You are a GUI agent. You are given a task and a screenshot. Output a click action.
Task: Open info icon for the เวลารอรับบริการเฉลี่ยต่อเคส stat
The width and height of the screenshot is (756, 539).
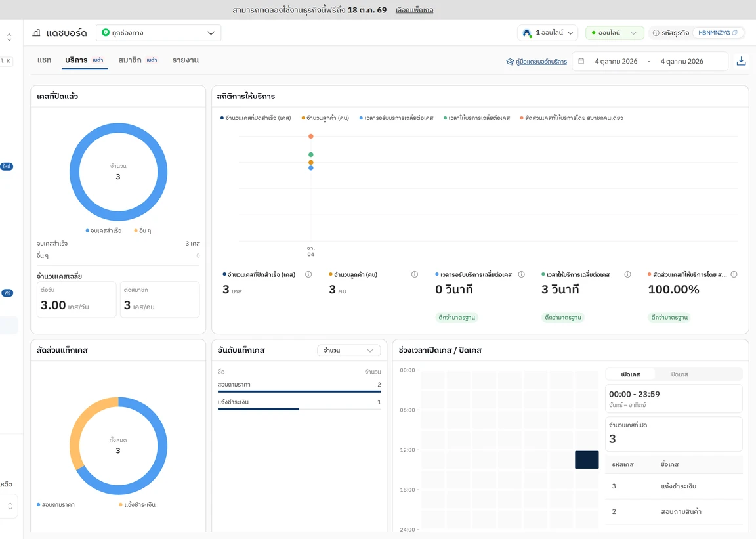tap(521, 274)
